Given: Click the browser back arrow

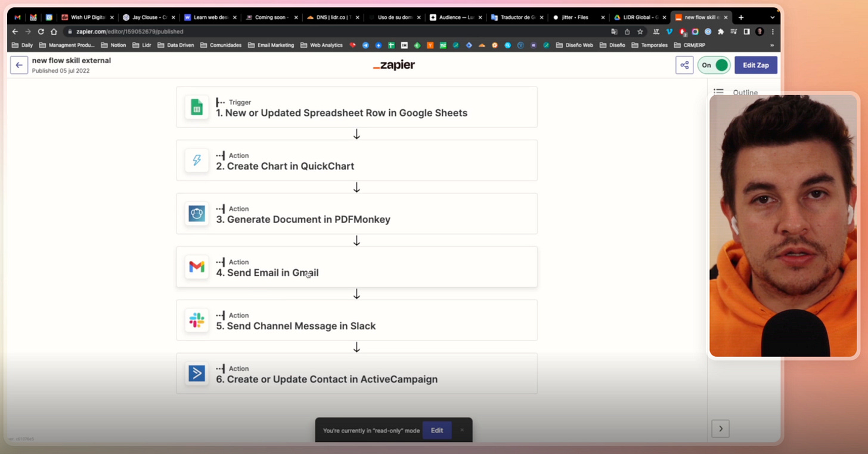Looking at the screenshot, I should (x=15, y=32).
